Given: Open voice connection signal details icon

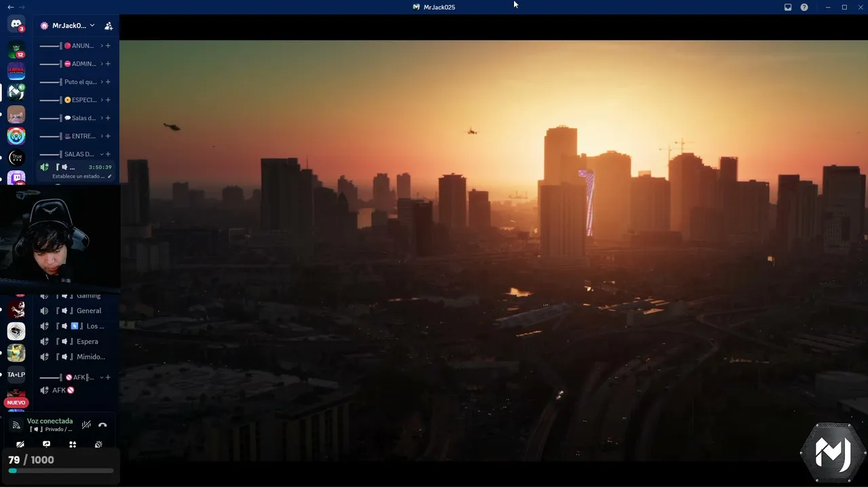Looking at the screenshot, I should click(x=16, y=425).
